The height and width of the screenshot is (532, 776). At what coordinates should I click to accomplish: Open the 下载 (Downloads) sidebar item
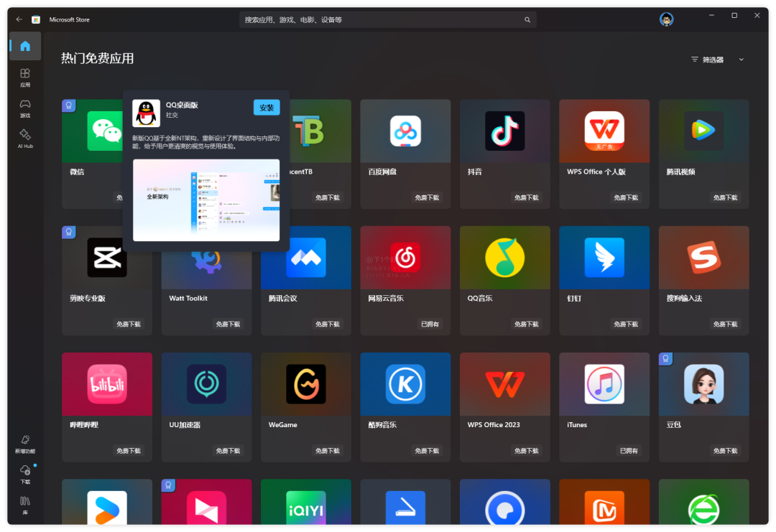(24, 474)
